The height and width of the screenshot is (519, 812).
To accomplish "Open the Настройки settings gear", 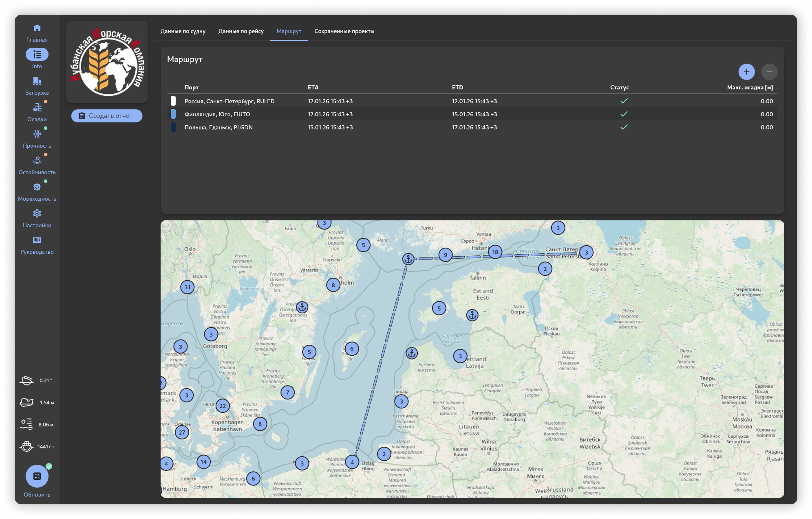I will 37,214.
